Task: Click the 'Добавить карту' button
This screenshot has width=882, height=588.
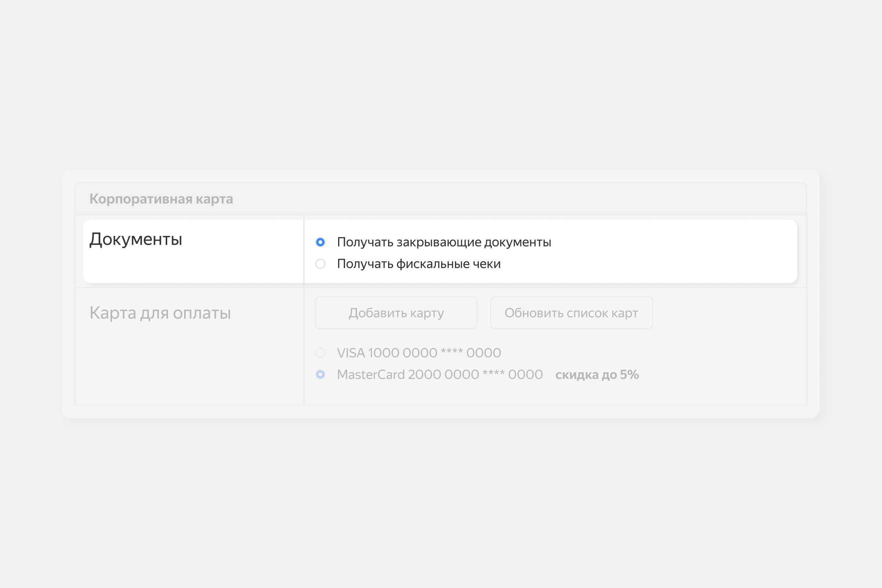Action: click(397, 313)
